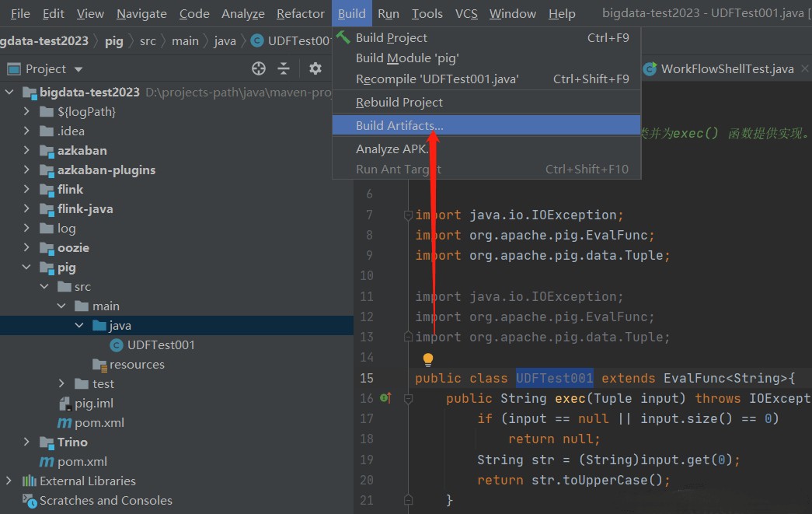Click the locate/select opened file target icon
Viewport: 812px width, 514px height.
259,68
